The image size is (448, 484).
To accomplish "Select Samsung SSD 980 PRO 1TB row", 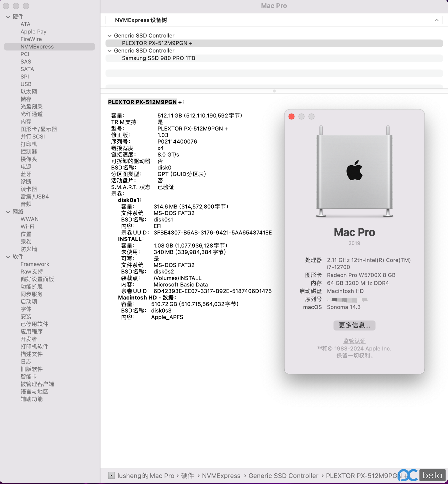I will click(274, 58).
